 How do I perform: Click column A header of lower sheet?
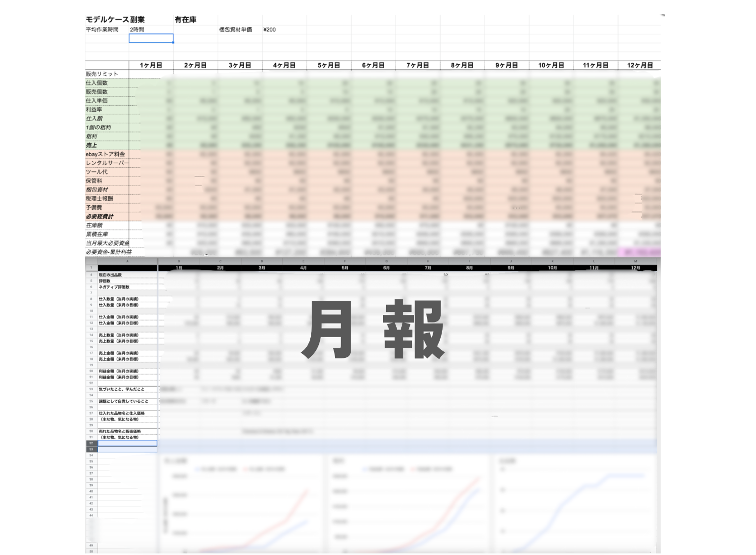[x=127, y=261]
